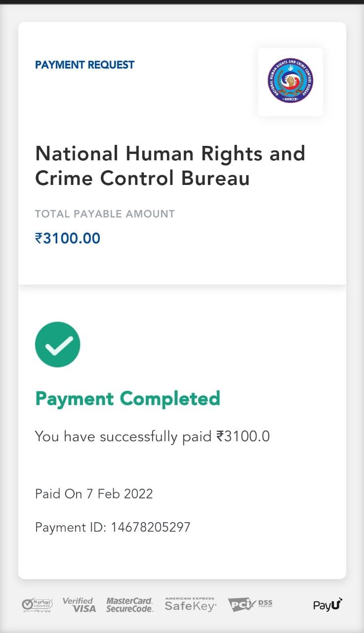Click the green checkmark success icon
The height and width of the screenshot is (633, 364).
point(58,344)
